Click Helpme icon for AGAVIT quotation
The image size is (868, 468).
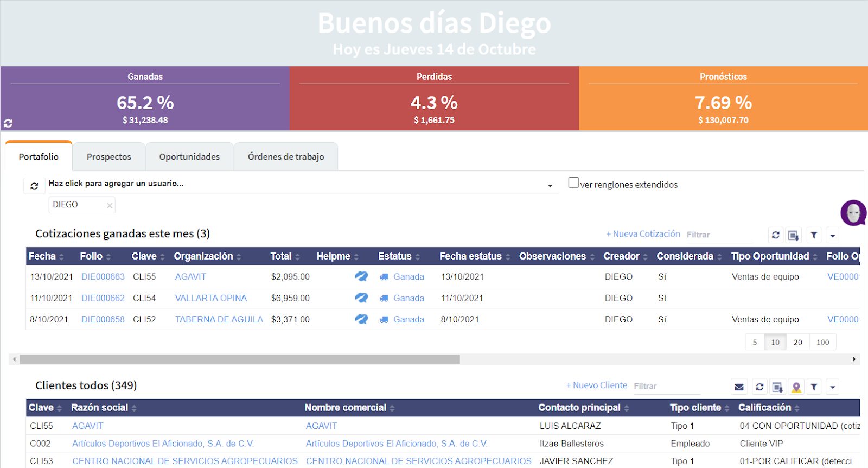click(x=361, y=276)
